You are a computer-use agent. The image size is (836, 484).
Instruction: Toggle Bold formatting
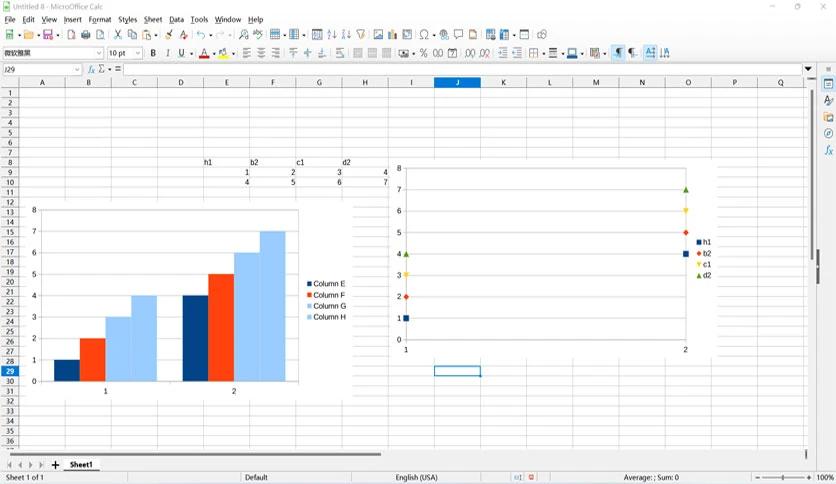coord(153,53)
